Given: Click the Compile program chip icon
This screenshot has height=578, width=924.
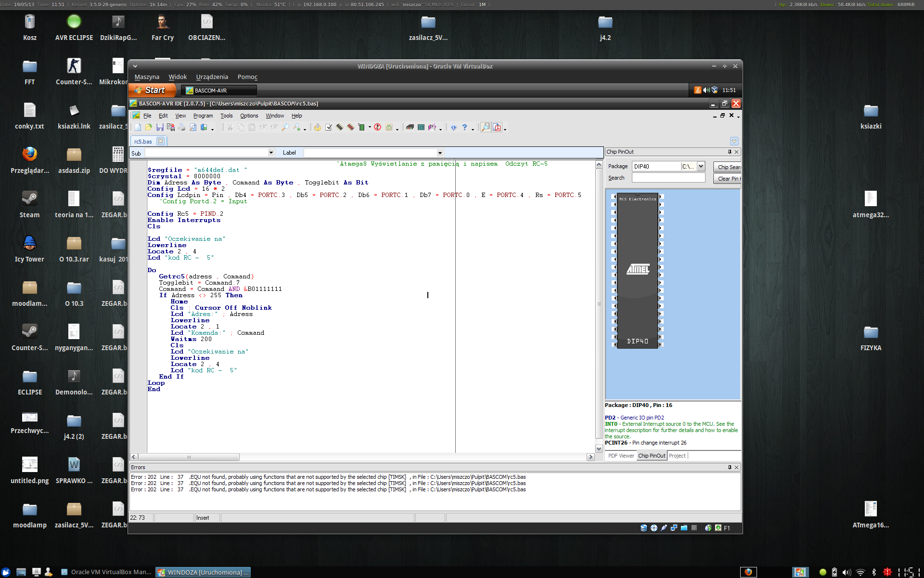Looking at the screenshot, I should coord(339,127).
